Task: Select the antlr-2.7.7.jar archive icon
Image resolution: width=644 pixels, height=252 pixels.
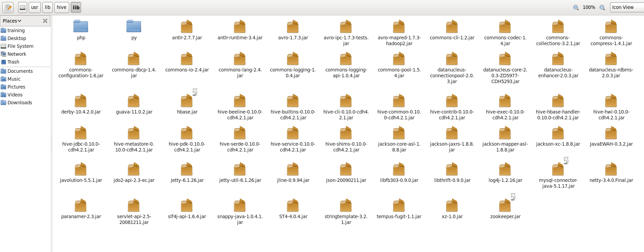Action: (x=187, y=26)
